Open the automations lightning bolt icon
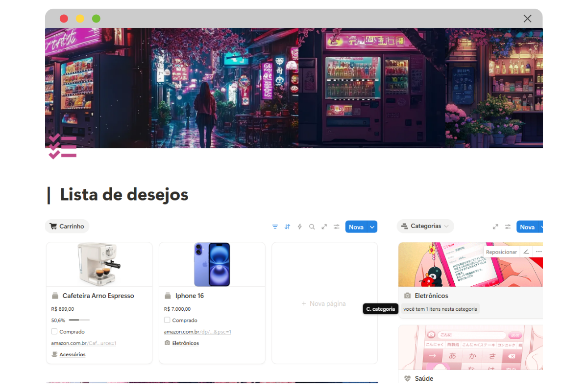Image resolution: width=588 pixels, height=392 pixels. point(299,227)
